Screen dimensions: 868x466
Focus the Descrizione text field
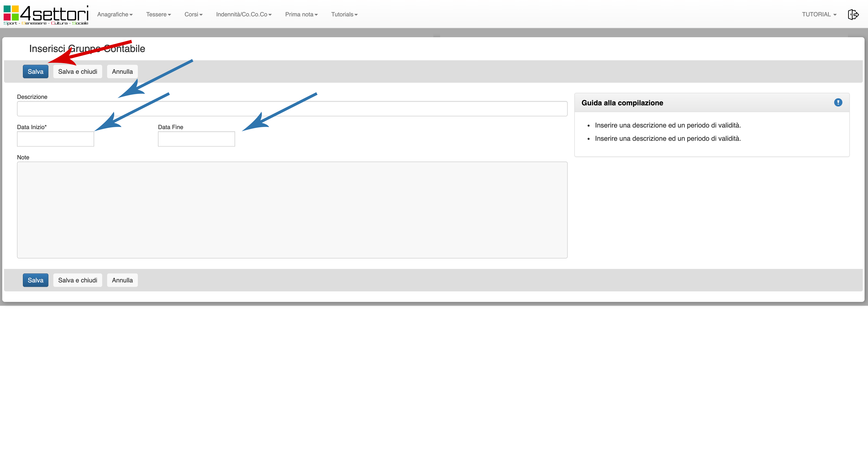[x=292, y=109]
